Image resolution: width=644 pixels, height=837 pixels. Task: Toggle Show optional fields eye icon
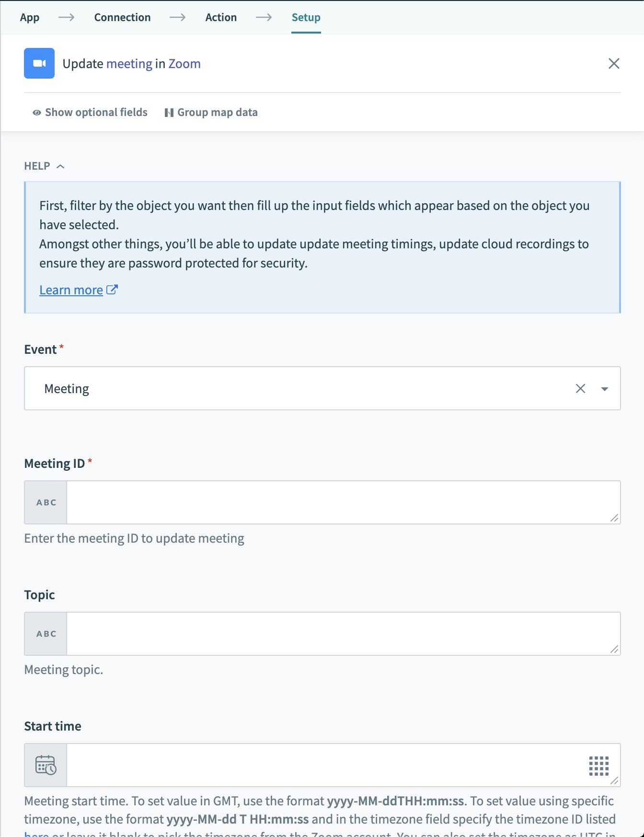click(x=36, y=113)
